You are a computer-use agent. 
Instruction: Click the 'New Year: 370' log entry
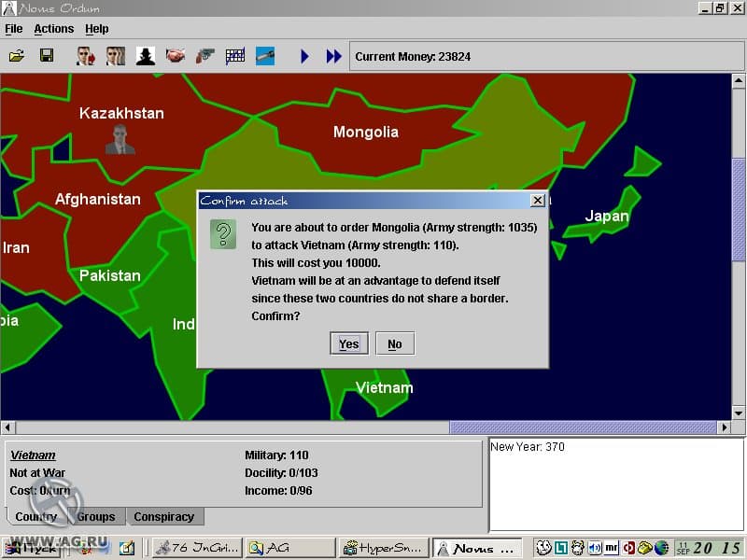(528, 447)
